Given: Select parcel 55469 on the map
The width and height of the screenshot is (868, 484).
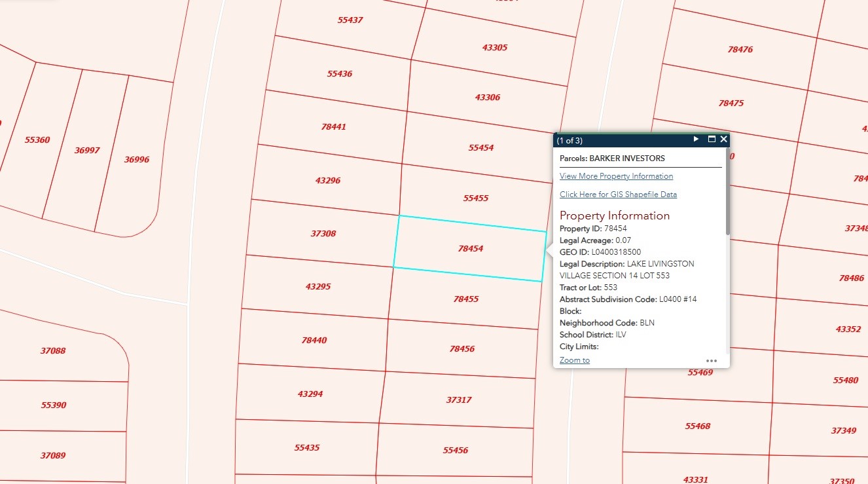Looking at the screenshot, I should [700, 372].
